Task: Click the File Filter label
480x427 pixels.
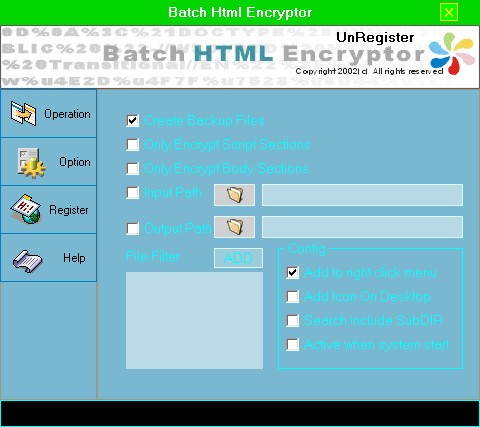Action: (153, 256)
